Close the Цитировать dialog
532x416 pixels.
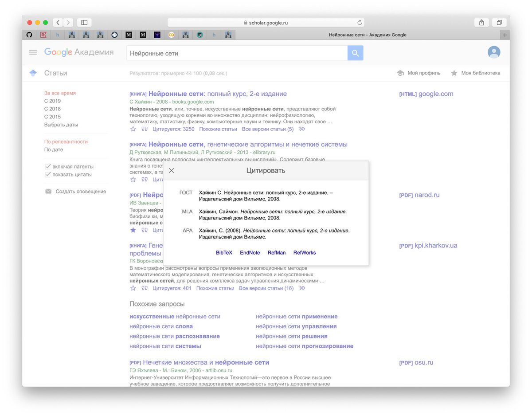click(x=172, y=170)
